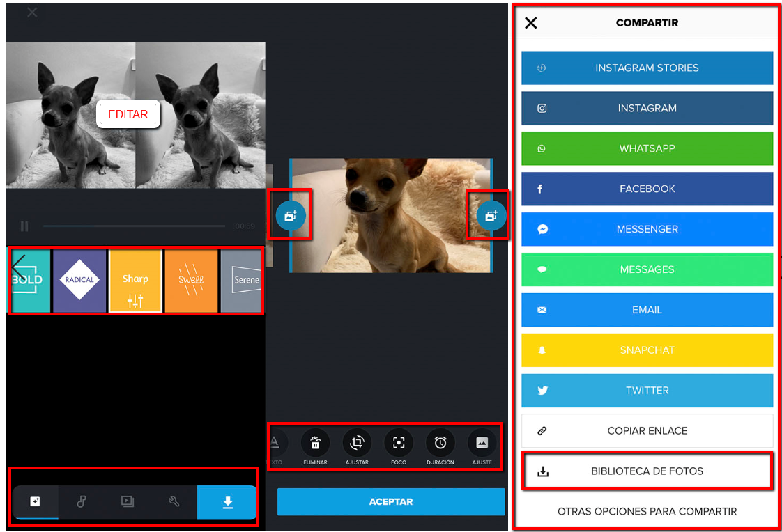Click the EDITAR button on preview

[128, 114]
